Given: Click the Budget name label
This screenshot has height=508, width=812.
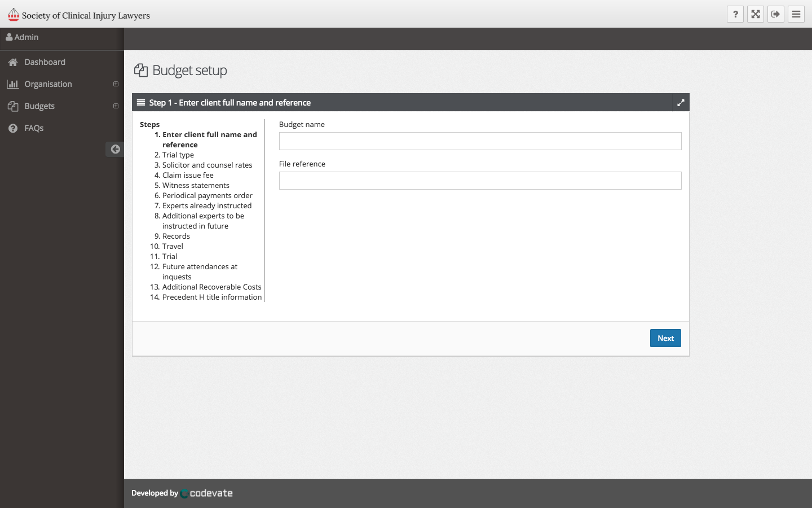Looking at the screenshot, I should point(302,124).
